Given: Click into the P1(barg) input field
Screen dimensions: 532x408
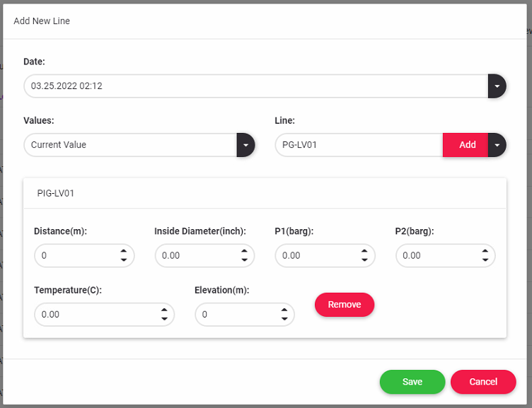Looking at the screenshot, I should 315,256.
